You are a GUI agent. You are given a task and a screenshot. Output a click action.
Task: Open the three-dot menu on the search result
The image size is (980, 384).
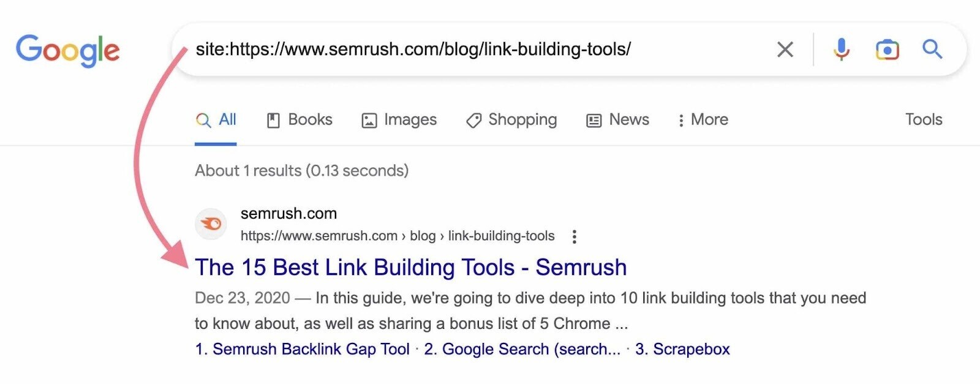click(575, 236)
